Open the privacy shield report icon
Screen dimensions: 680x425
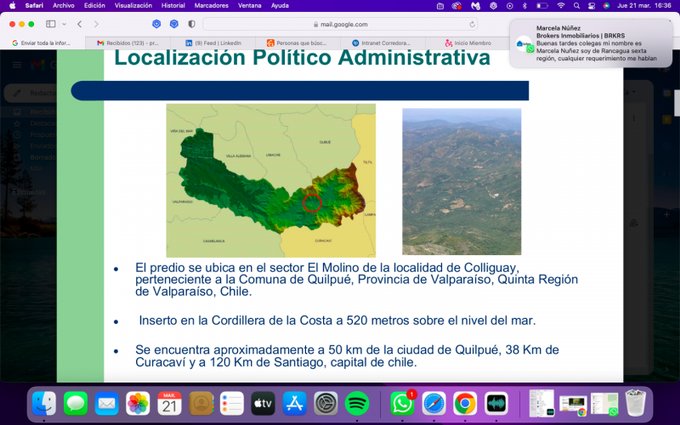click(x=191, y=24)
